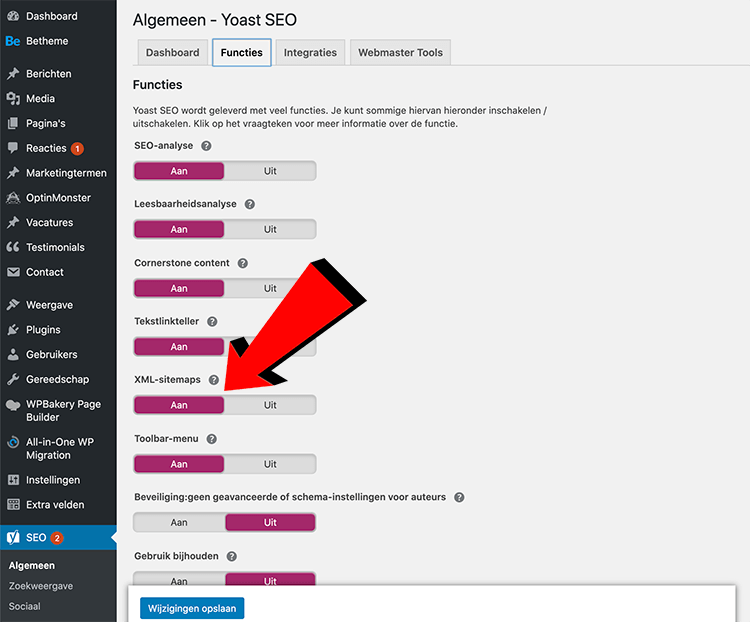750x622 pixels.
Task: Turn SEO-analyse off with Uit
Action: 270,171
